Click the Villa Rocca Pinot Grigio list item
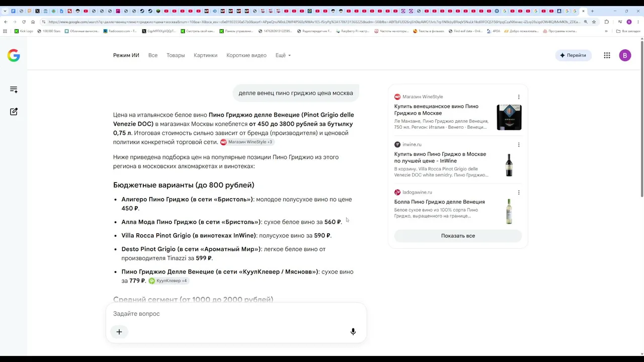This screenshot has width=644, height=362. click(x=226, y=236)
